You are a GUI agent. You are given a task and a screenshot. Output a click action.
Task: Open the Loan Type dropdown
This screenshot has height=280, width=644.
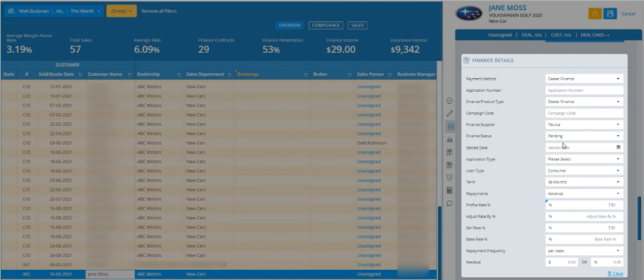(x=584, y=170)
